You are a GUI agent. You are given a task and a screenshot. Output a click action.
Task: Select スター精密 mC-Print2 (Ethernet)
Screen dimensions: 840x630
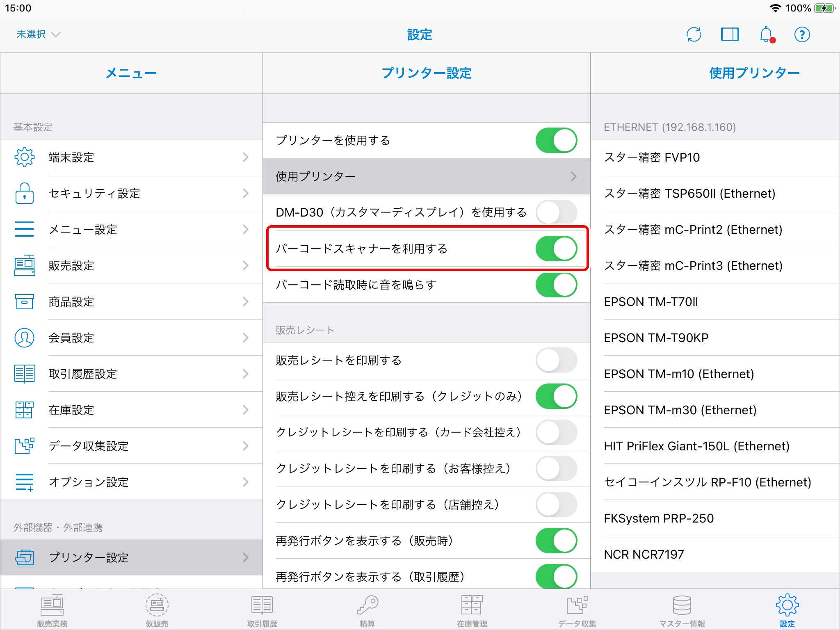tap(715, 229)
